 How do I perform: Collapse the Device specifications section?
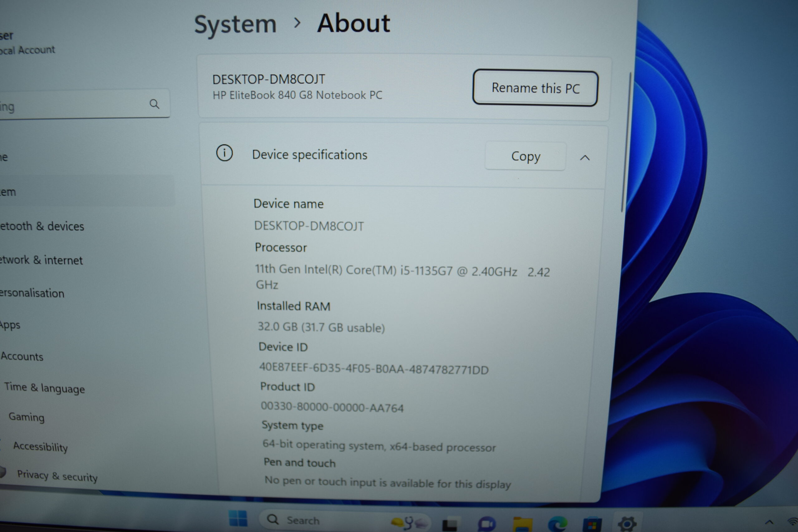(x=584, y=158)
